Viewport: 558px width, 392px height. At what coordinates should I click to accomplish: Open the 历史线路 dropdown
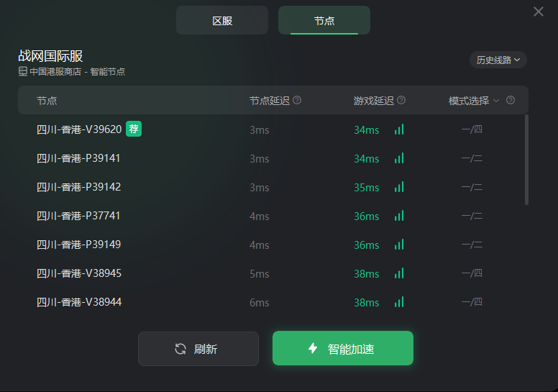coord(498,60)
